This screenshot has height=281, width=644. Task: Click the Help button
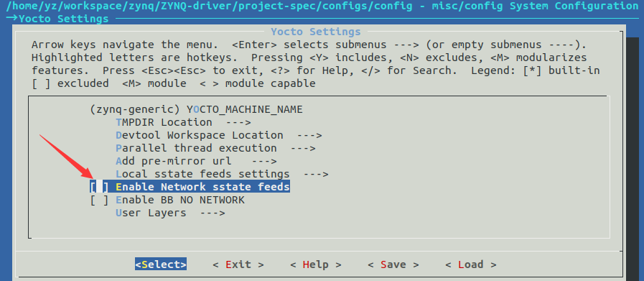point(315,264)
